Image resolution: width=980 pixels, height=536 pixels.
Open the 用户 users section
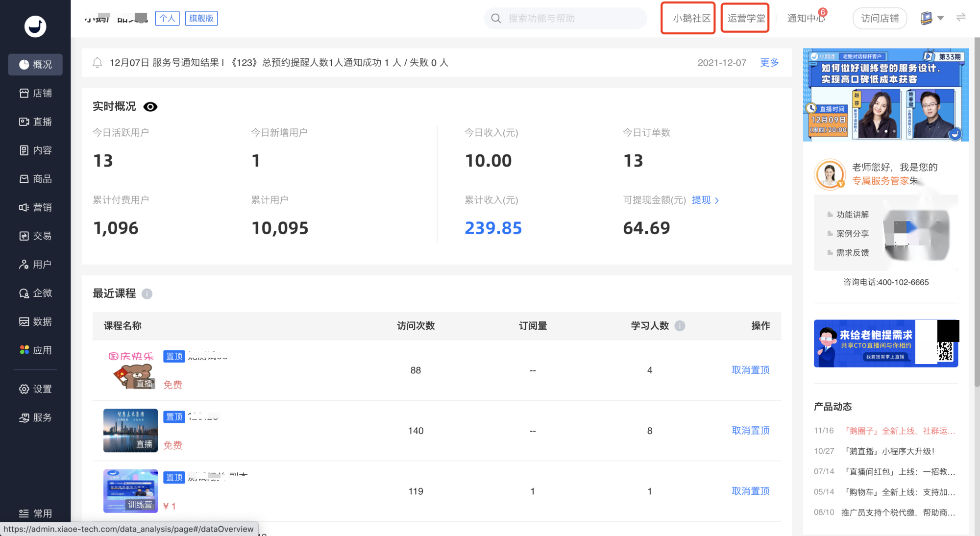click(x=35, y=265)
